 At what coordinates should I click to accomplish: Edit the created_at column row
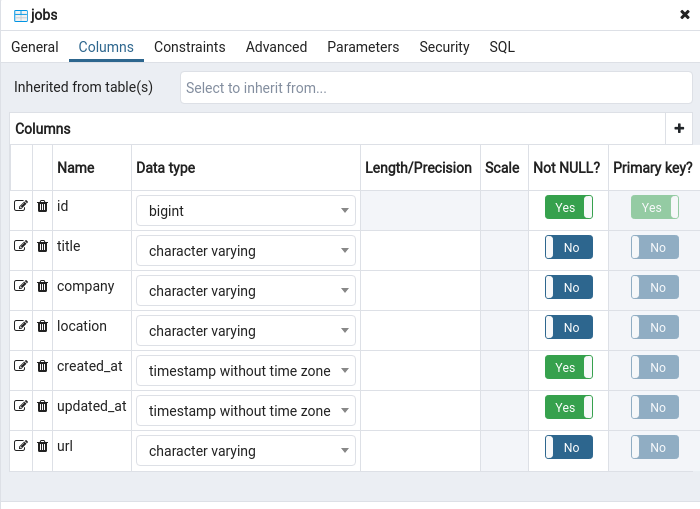coord(20,366)
